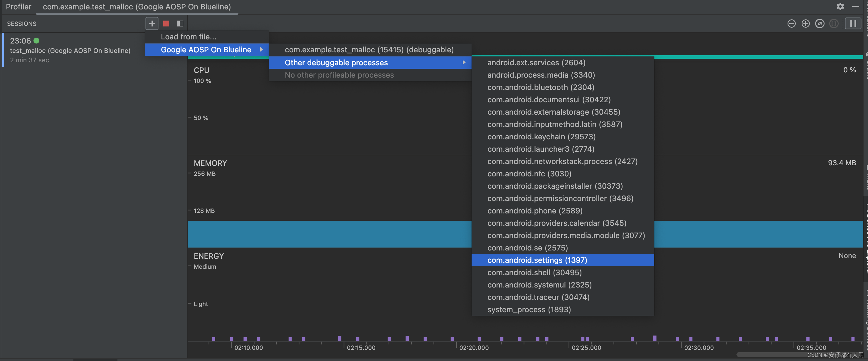Select com.android.se (2575) process
This screenshot has width=868, height=361.
563,248
